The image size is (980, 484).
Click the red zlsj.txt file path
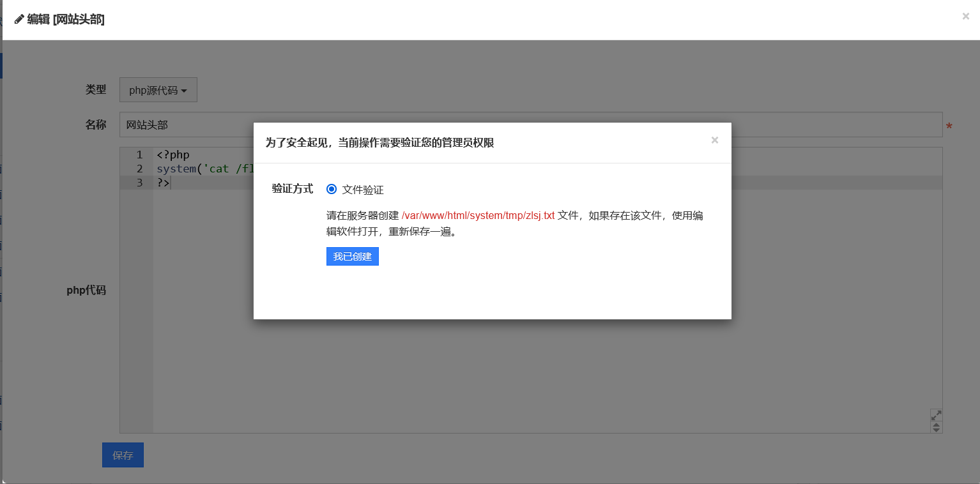click(478, 216)
